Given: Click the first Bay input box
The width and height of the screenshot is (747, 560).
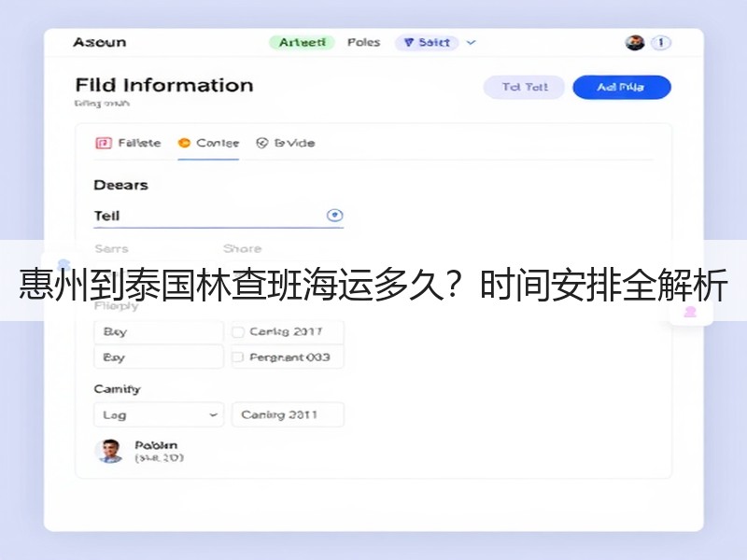Looking at the screenshot, I should click(x=159, y=332).
